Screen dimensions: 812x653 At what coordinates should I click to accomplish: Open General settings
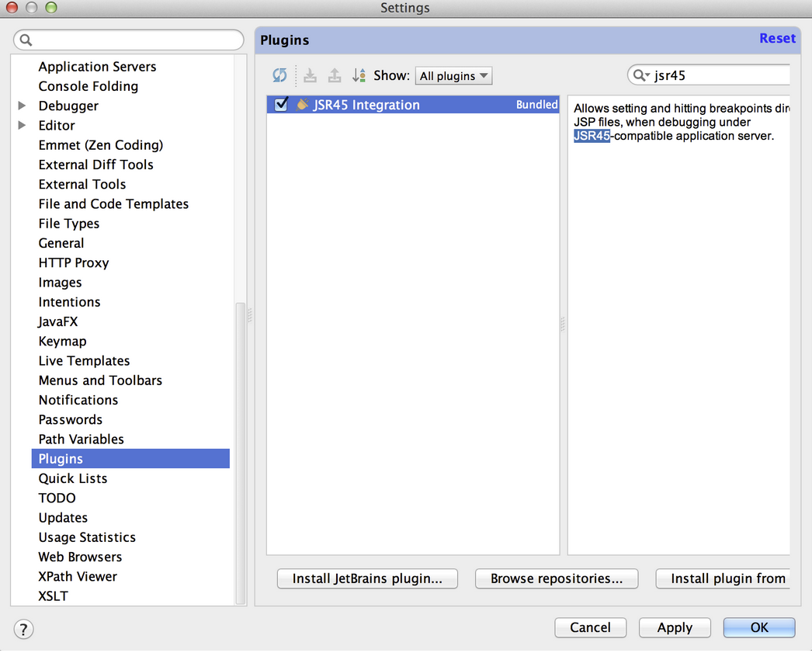click(x=61, y=243)
